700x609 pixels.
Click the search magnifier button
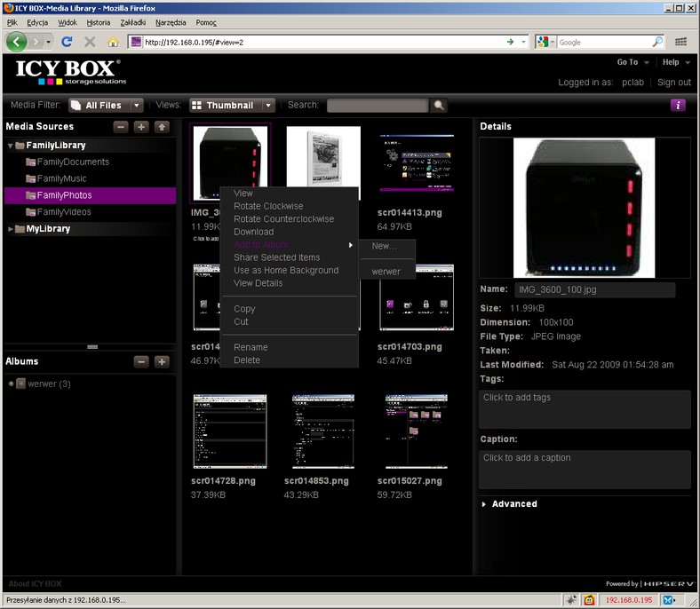(439, 106)
